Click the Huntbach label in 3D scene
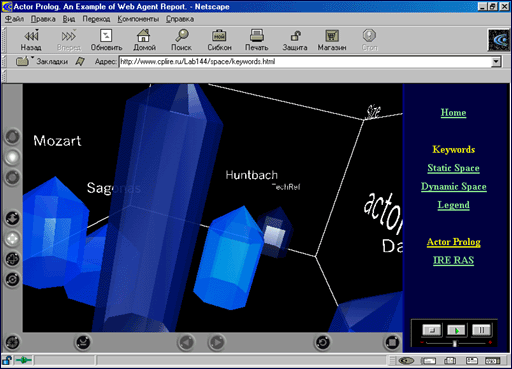 (x=251, y=175)
